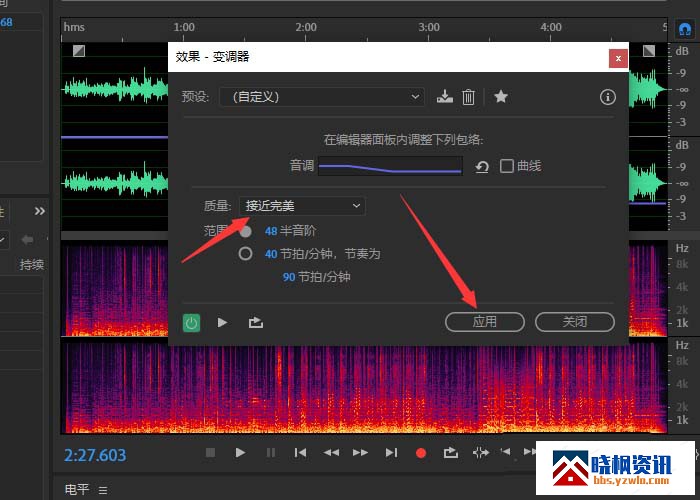Jump to next marker in transport
This screenshot has width=700, height=500.
point(391,453)
